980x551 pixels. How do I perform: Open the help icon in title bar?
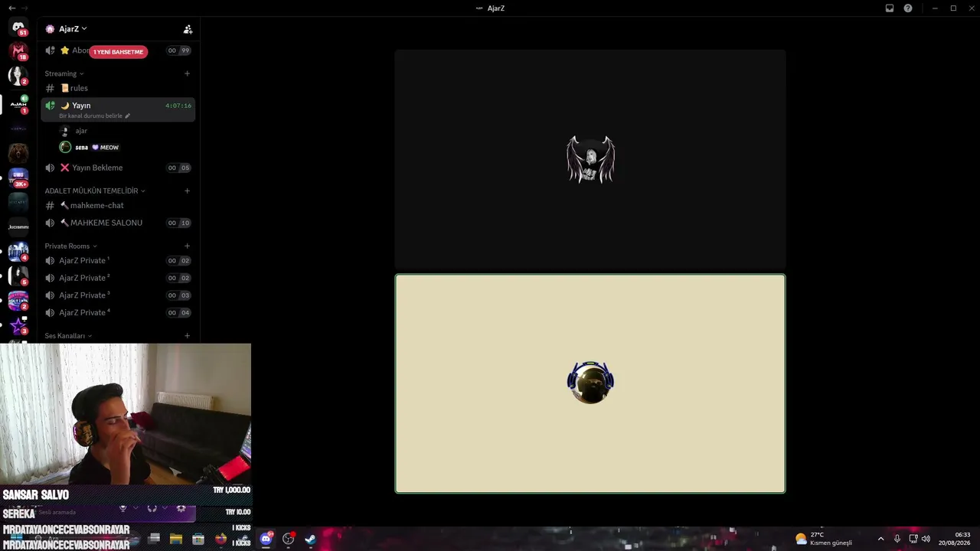click(x=908, y=8)
